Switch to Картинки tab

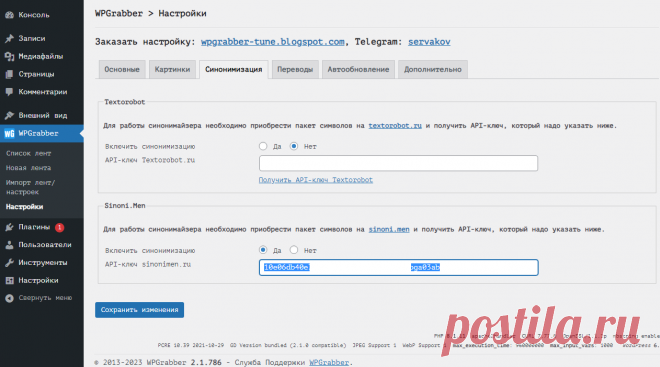click(x=172, y=69)
